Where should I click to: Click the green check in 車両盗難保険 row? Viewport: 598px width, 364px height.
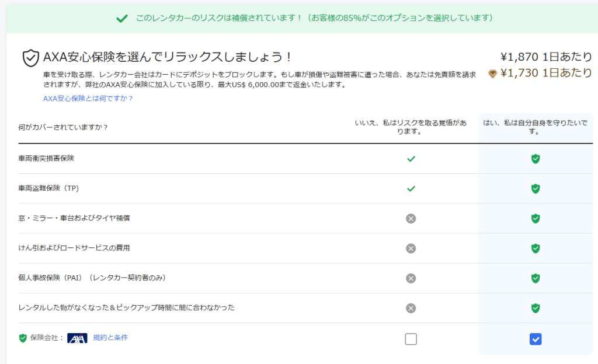pos(411,188)
